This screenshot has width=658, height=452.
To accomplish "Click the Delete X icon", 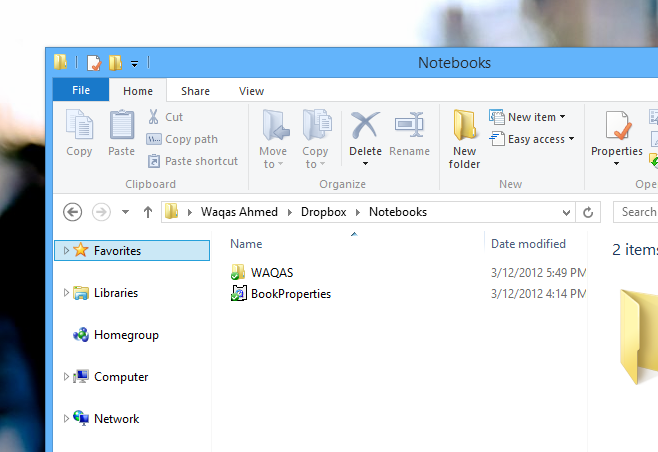I will (x=365, y=125).
